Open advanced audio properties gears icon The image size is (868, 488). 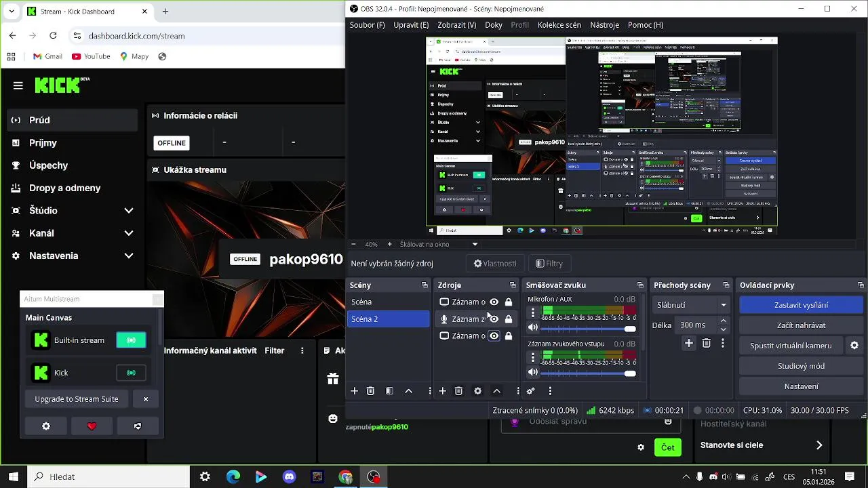[531, 391]
